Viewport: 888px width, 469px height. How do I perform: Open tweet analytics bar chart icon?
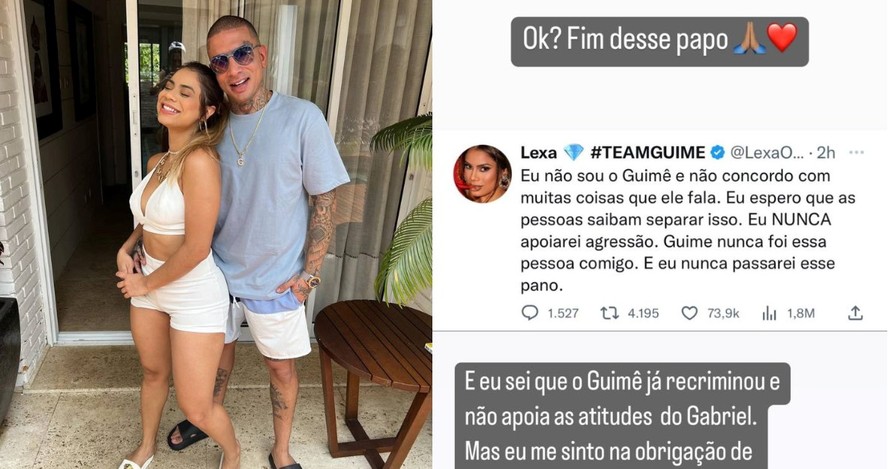[x=769, y=313]
